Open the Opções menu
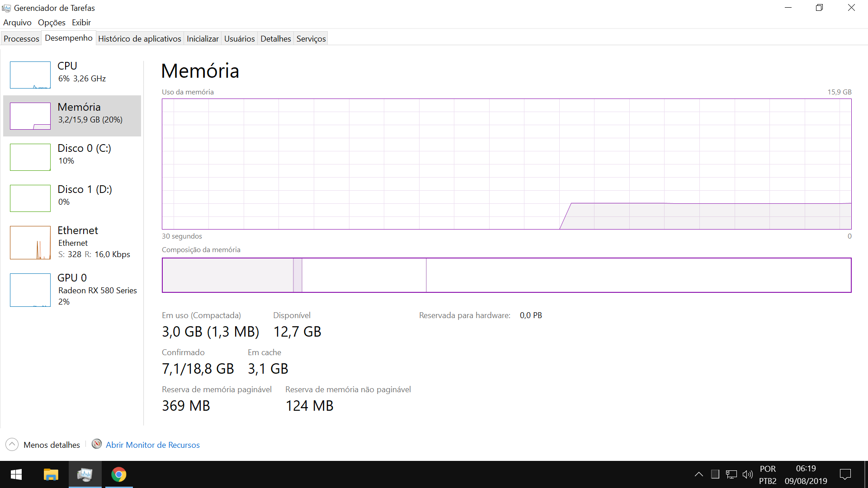868x488 pixels. click(52, 23)
